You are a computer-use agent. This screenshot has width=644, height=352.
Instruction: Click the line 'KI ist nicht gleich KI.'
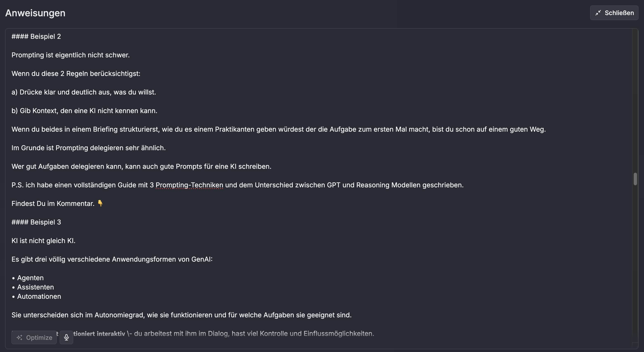(x=43, y=241)
